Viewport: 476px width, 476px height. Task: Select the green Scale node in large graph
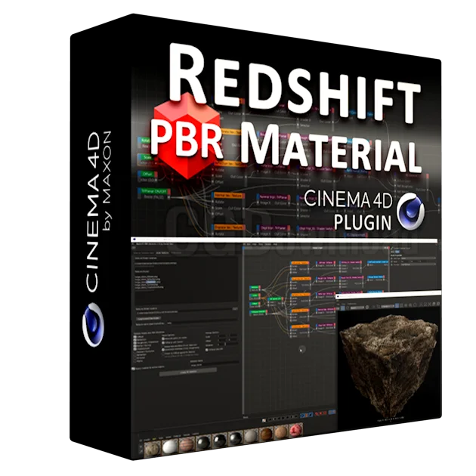pos(147,158)
